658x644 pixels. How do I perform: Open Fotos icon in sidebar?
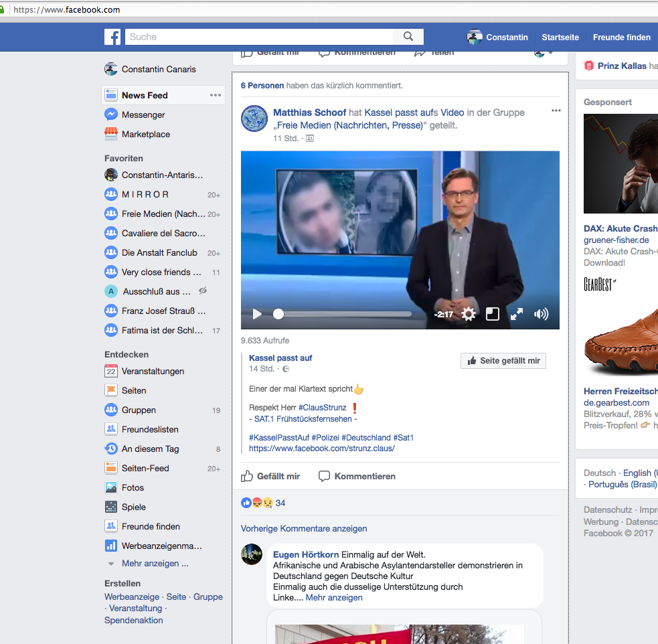pyautogui.click(x=111, y=487)
